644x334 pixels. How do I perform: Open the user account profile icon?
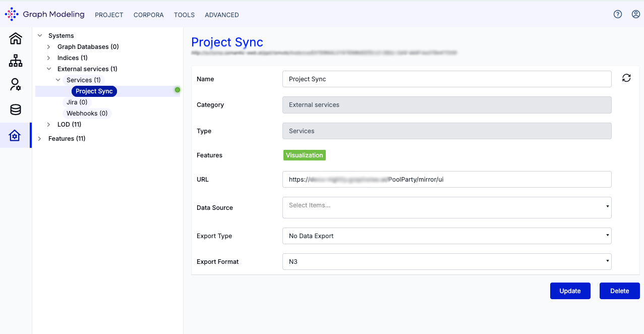[636, 14]
